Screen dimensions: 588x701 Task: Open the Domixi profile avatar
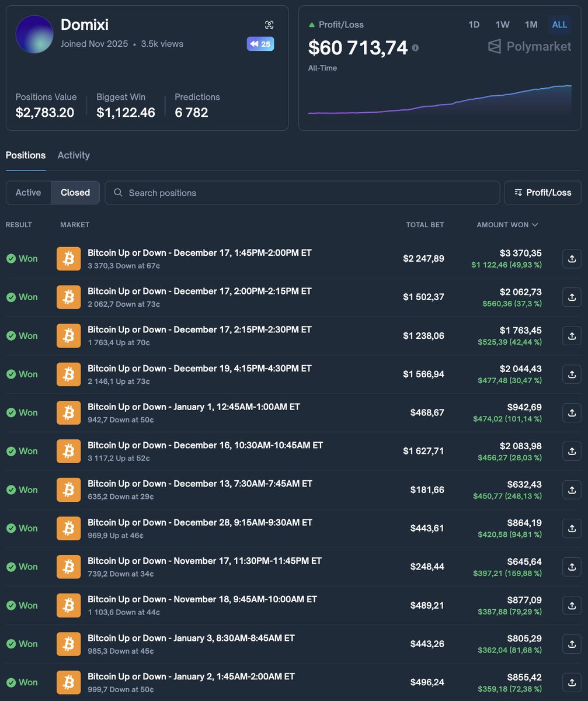click(35, 34)
